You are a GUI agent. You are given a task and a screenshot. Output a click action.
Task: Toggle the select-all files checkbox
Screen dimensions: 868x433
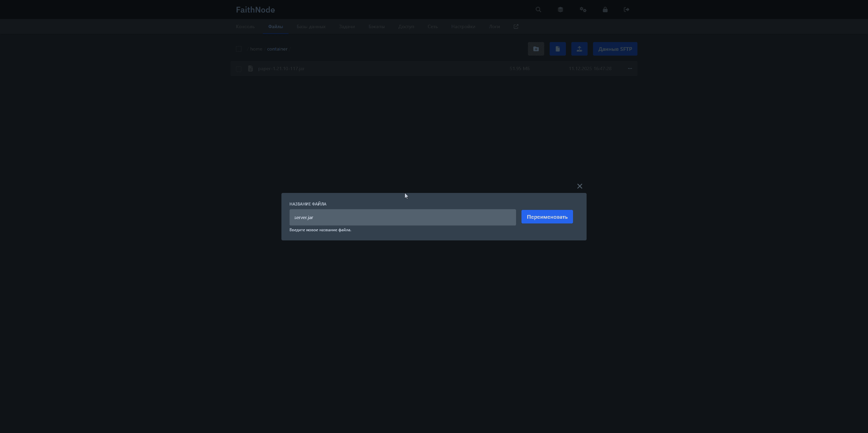coord(239,49)
